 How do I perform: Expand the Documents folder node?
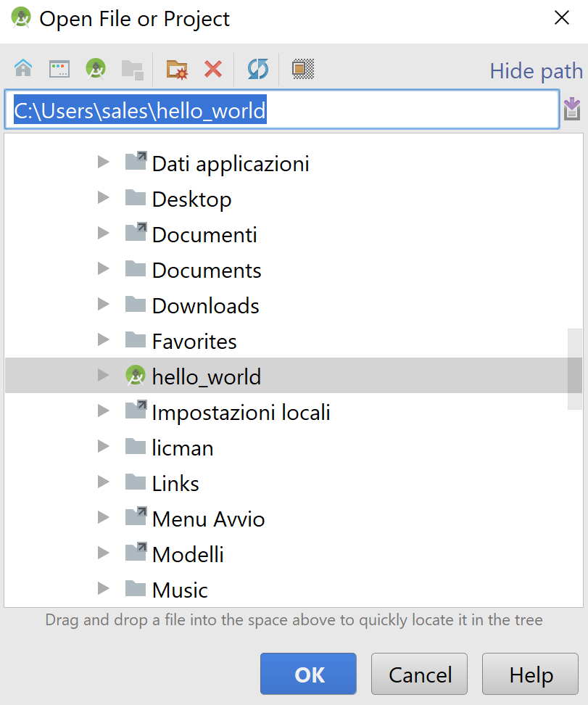[x=104, y=268]
